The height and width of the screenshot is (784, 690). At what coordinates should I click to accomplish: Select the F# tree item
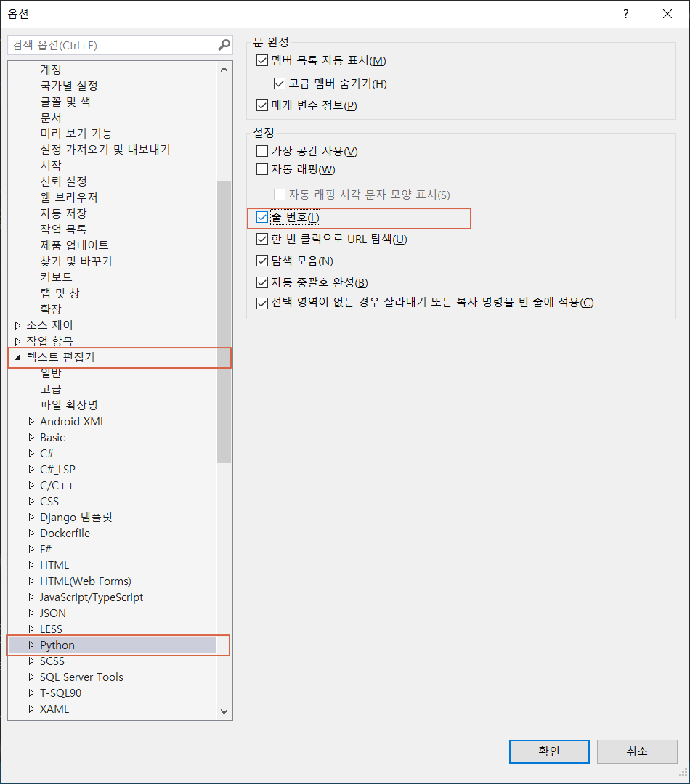46,549
